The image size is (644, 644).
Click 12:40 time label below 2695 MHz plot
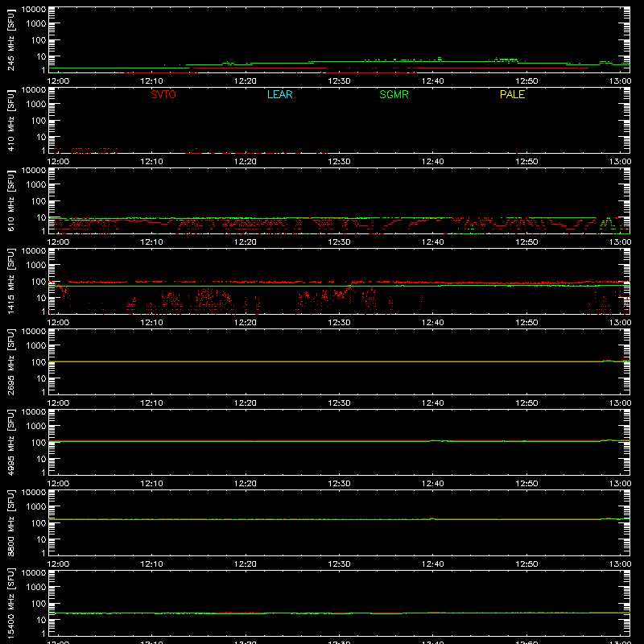coord(433,403)
